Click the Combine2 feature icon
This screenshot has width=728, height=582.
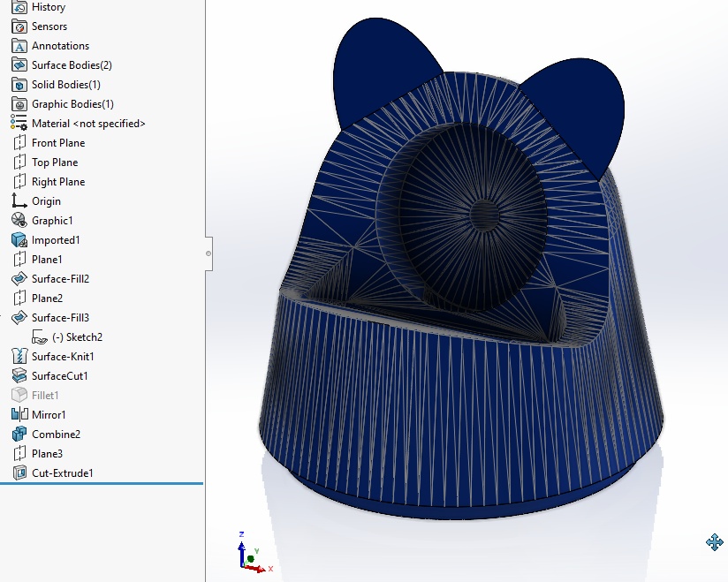[x=19, y=435]
